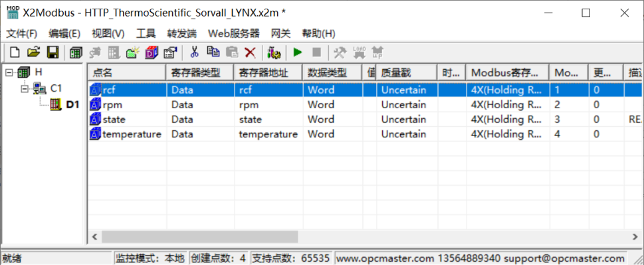Screen dimensions: 644x265
Task: Open the 帮助(H) menu
Action: click(x=319, y=34)
